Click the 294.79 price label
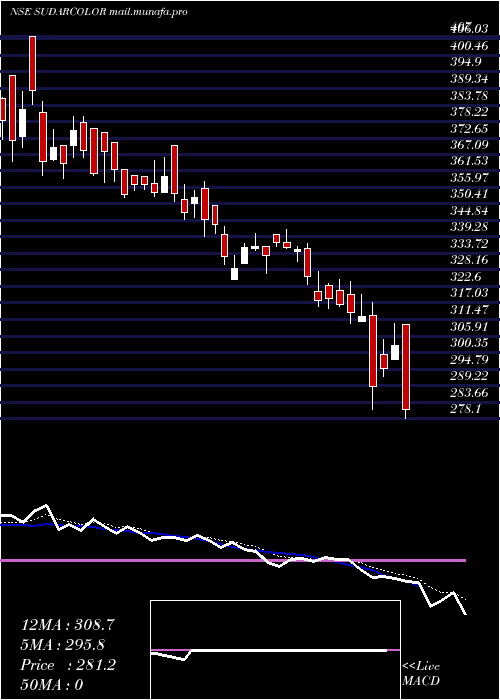Image resolution: width=500 pixels, height=700 pixels. pos(470,359)
